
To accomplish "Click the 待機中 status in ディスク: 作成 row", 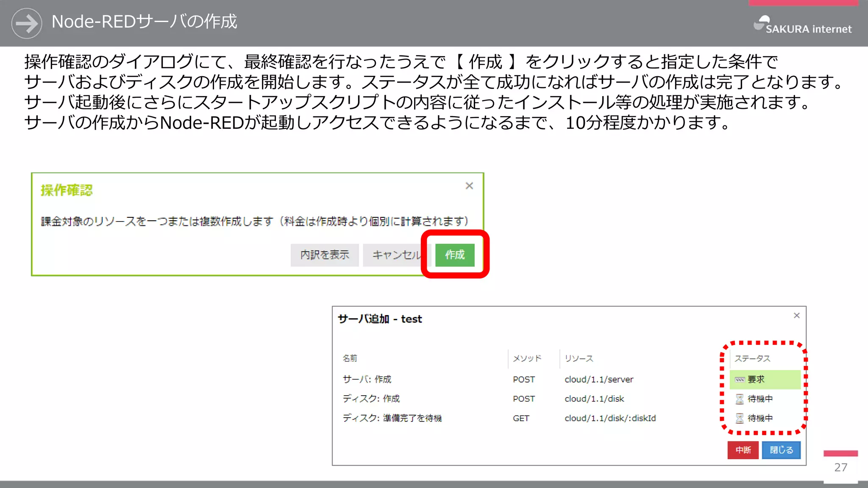I will coord(760,399).
